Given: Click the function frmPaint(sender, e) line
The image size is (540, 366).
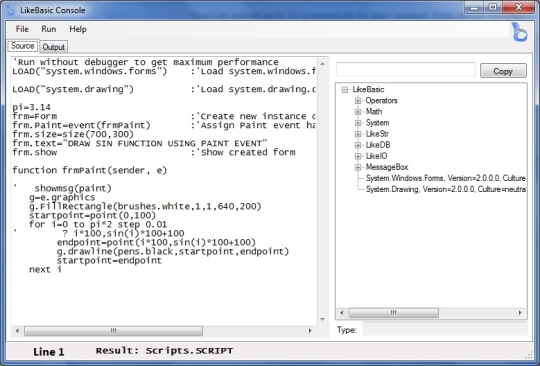Looking at the screenshot, I should coord(90,170).
